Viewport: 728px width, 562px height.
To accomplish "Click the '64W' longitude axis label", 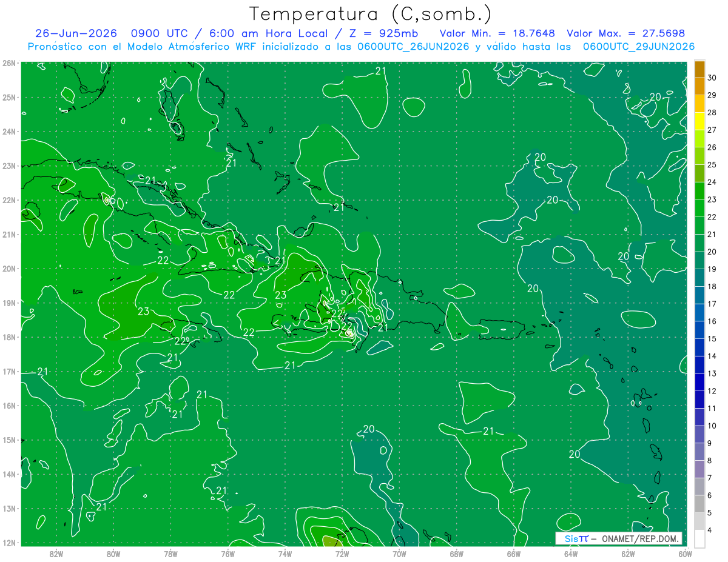I will point(571,554).
